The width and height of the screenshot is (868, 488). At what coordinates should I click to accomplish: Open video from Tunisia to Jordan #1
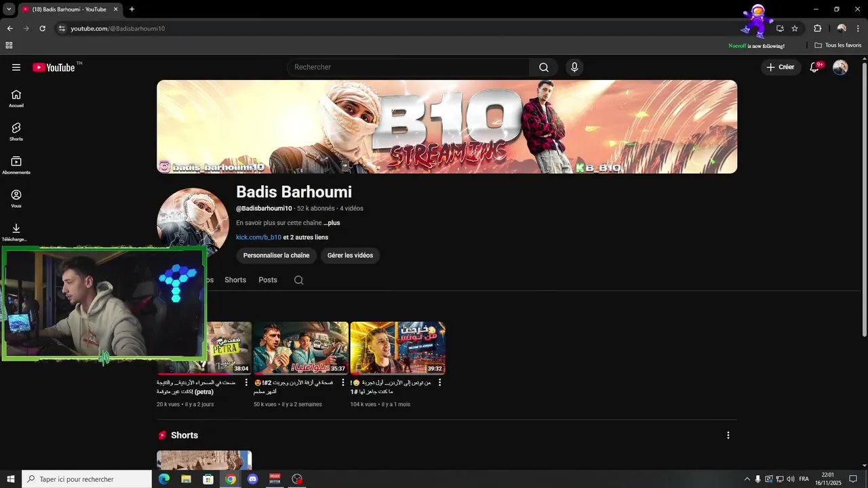[x=390, y=387]
